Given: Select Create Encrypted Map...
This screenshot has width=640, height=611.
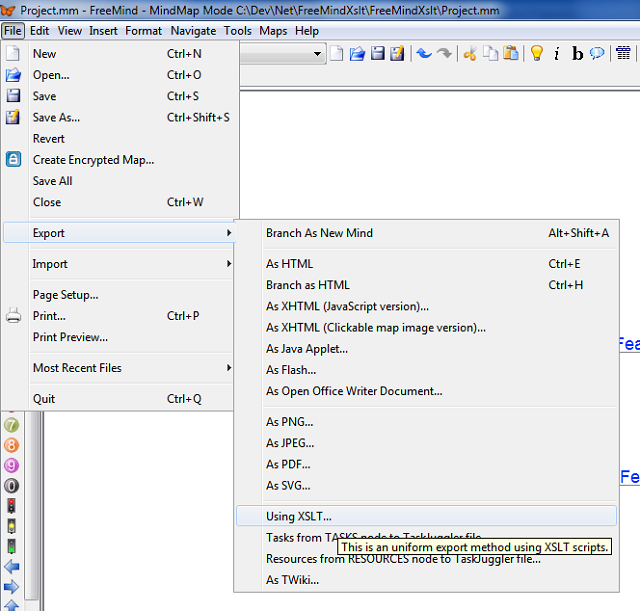Looking at the screenshot, I should [119, 160].
